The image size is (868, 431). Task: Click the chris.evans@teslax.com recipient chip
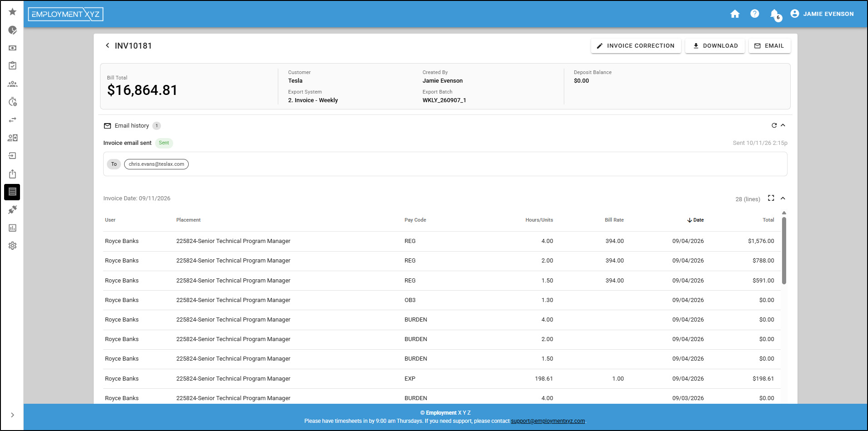[x=156, y=164]
